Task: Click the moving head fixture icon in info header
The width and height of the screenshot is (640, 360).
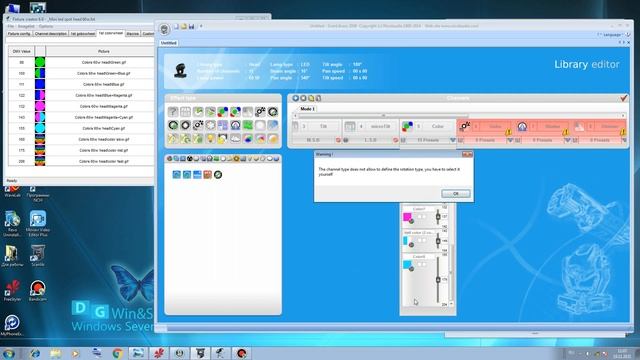Action: [x=180, y=71]
